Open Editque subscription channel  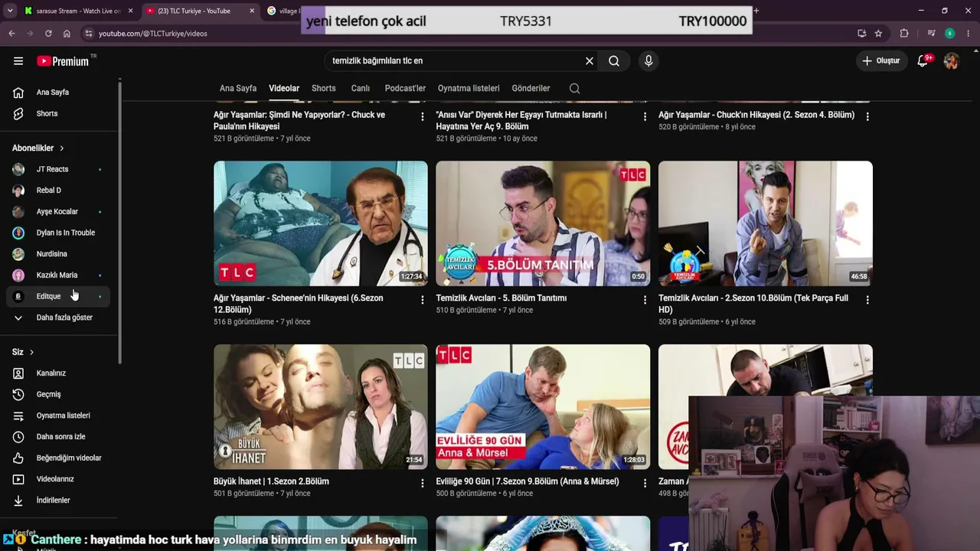(x=60, y=296)
